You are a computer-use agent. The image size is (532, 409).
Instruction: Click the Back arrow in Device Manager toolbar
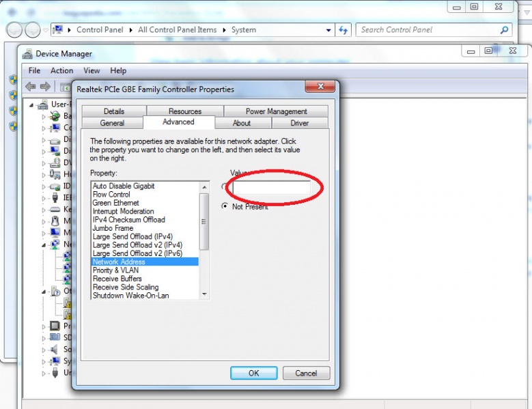31,87
